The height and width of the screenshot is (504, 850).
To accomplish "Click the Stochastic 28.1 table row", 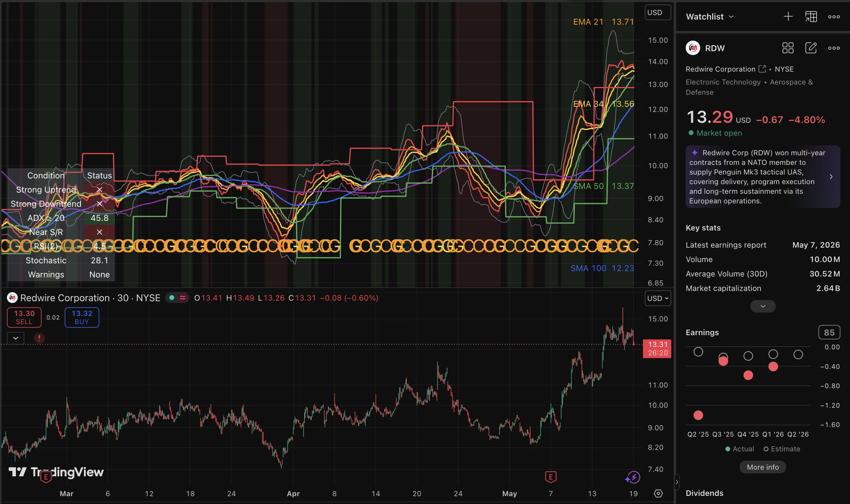I will (61, 261).
